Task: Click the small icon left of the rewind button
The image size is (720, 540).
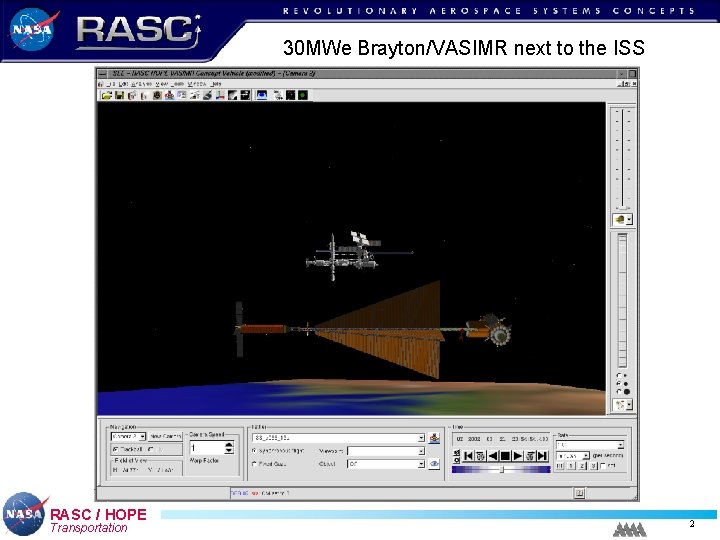Action: click(x=456, y=456)
